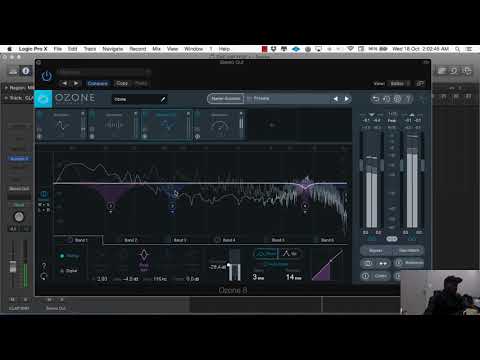The width and height of the screenshot is (480, 360).
Task: Open Ozone settings gear icon
Action: point(397,99)
